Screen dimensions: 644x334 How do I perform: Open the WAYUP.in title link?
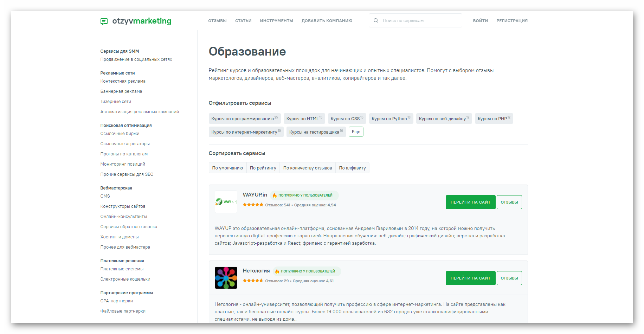click(255, 195)
